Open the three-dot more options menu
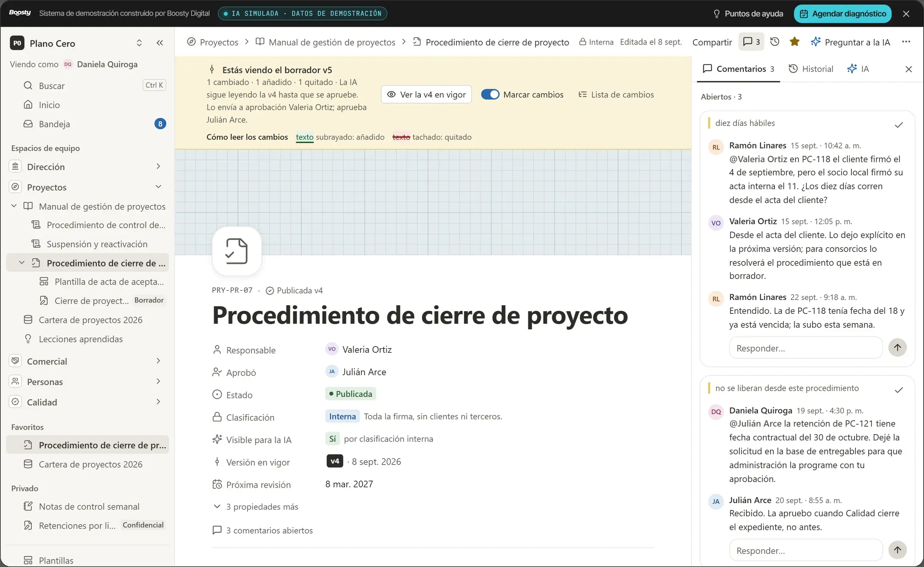Viewport: 924px width, 567px height. point(906,42)
